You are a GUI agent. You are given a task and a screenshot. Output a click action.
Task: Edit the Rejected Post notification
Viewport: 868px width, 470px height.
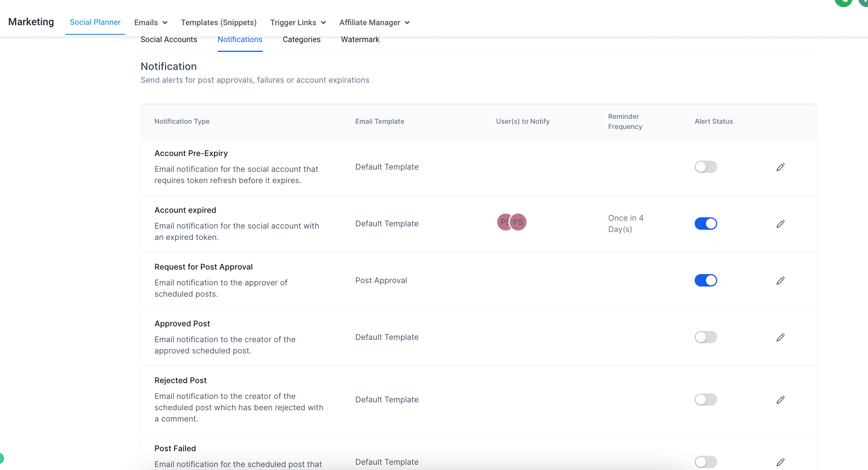(780, 400)
